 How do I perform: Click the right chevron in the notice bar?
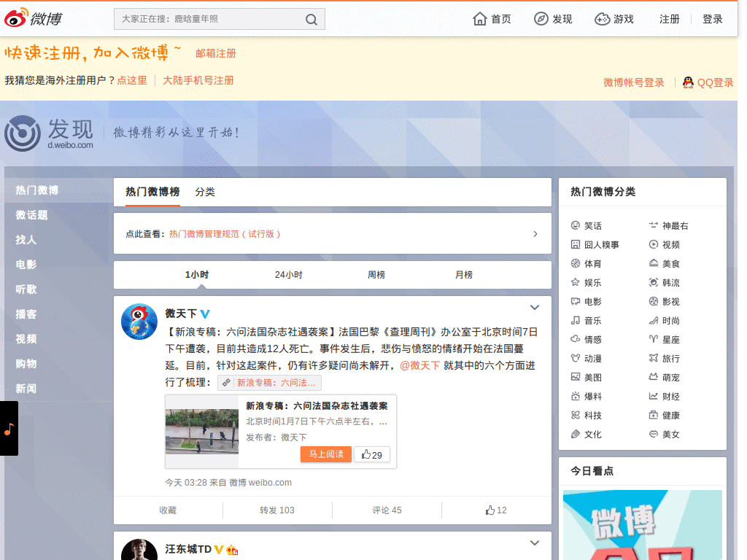pos(535,234)
